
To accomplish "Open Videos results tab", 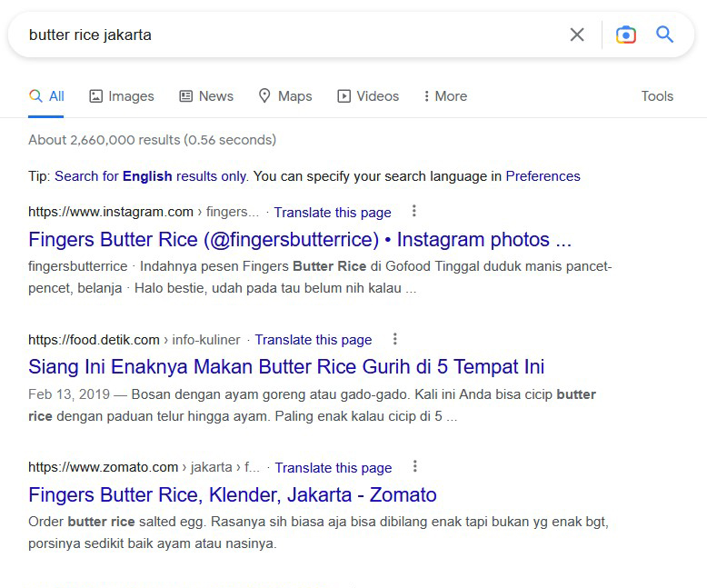I will 368,96.
